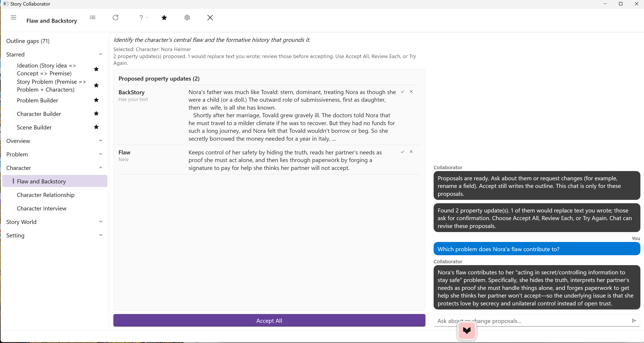644x343 pixels.
Task: Open Problem Builder workflow
Action: 37,100
